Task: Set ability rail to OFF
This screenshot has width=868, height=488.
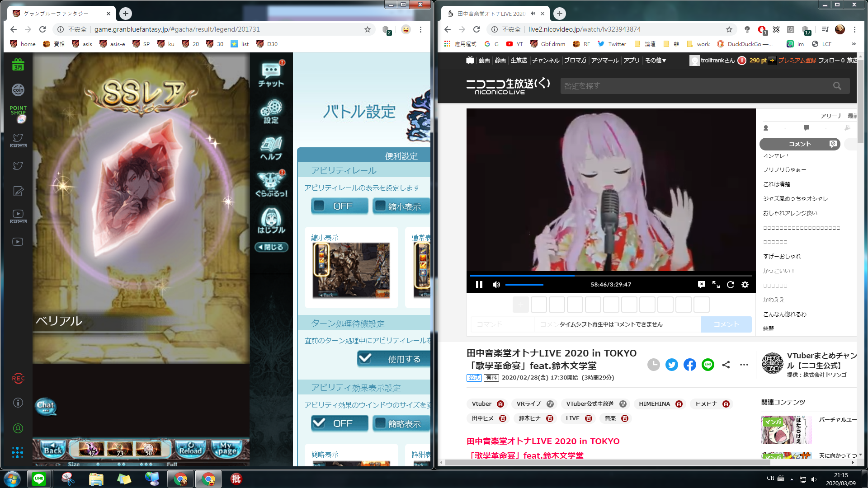Action: (340, 206)
